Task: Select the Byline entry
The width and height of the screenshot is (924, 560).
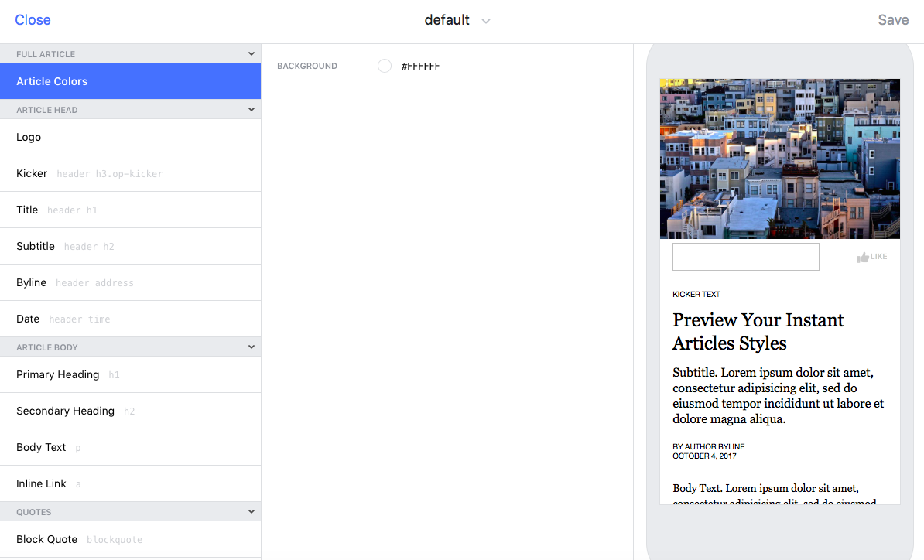Action: (x=130, y=282)
